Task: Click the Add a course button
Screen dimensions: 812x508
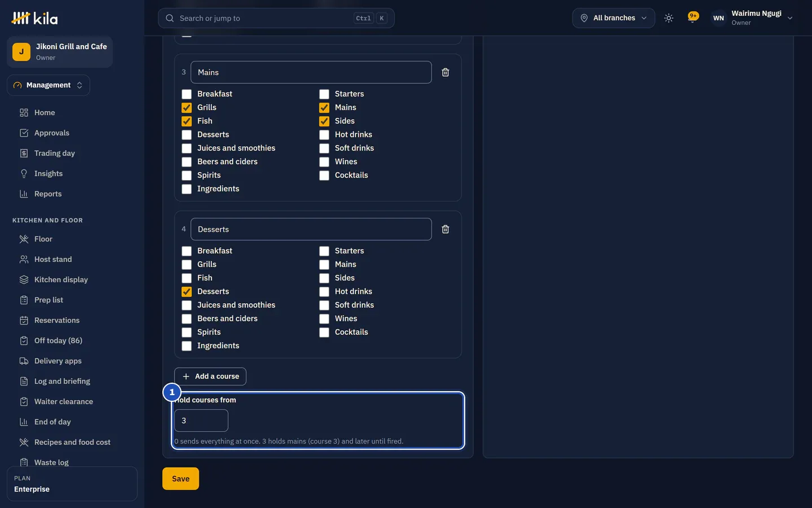Action: pyautogui.click(x=210, y=376)
